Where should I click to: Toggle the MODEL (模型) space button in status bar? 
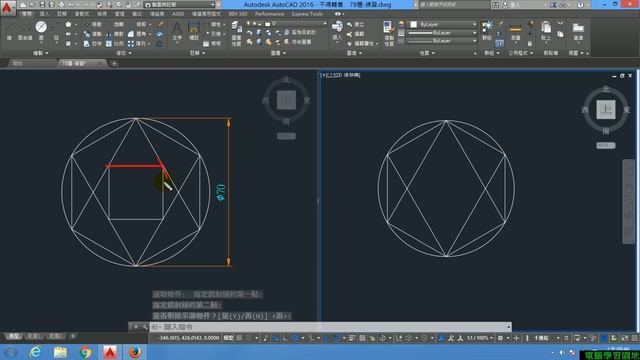pos(229,338)
